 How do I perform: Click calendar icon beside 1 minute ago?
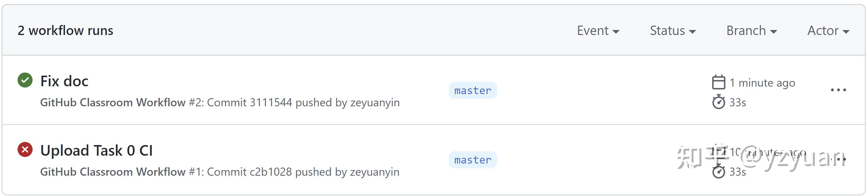pos(718,82)
